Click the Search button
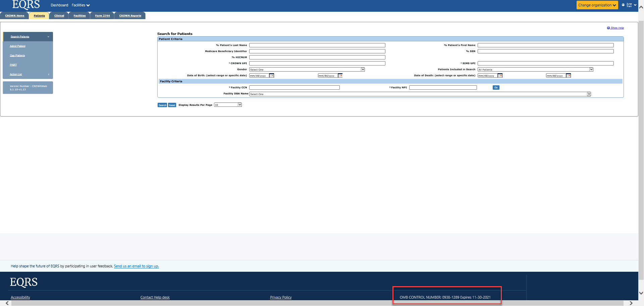This screenshot has height=306, width=644. pyautogui.click(x=162, y=105)
